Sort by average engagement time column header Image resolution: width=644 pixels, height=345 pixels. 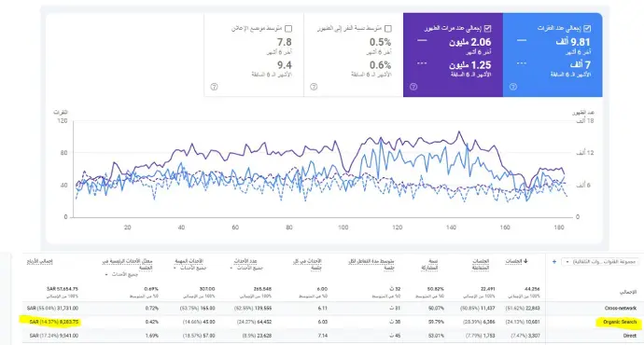click(x=371, y=265)
